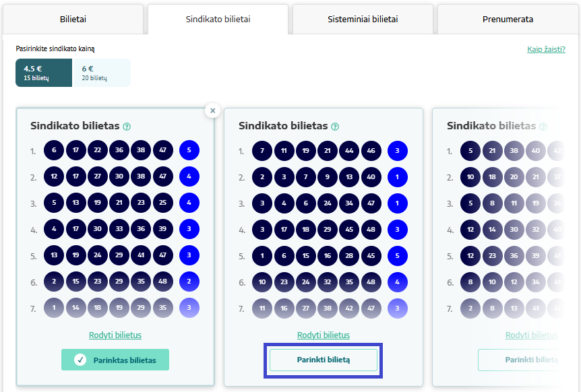Select the 6 € 20 bilietų price option

point(102,73)
